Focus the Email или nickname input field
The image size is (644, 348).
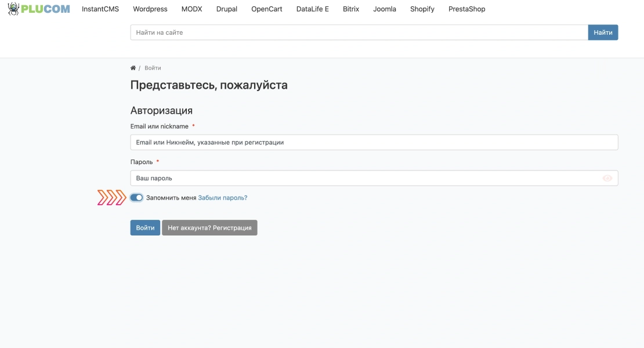374,143
